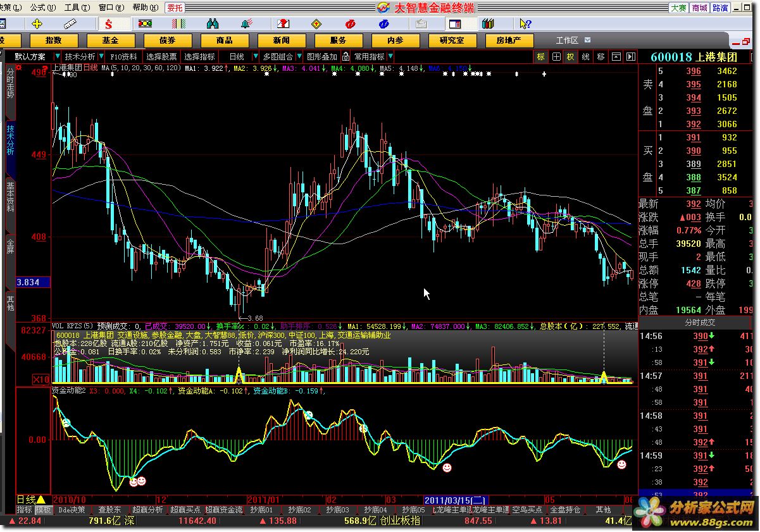Select the 抄底01 indicator tab
Viewport: 760px width, 532px height.
261,509
